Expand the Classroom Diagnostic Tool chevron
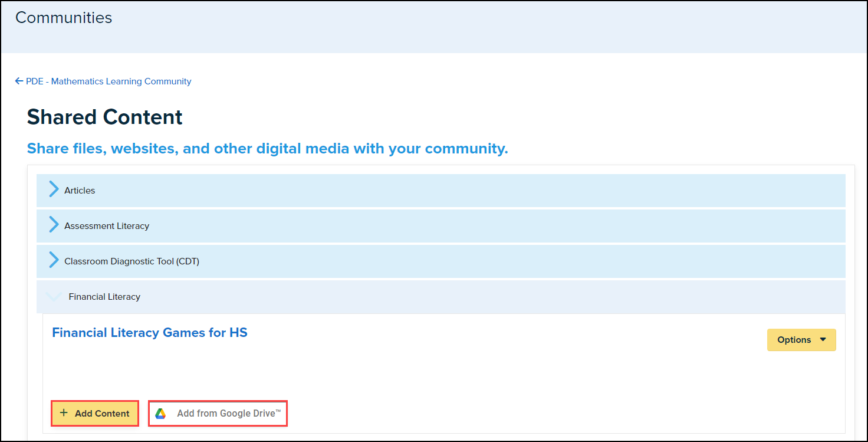The image size is (868, 442). tap(54, 261)
